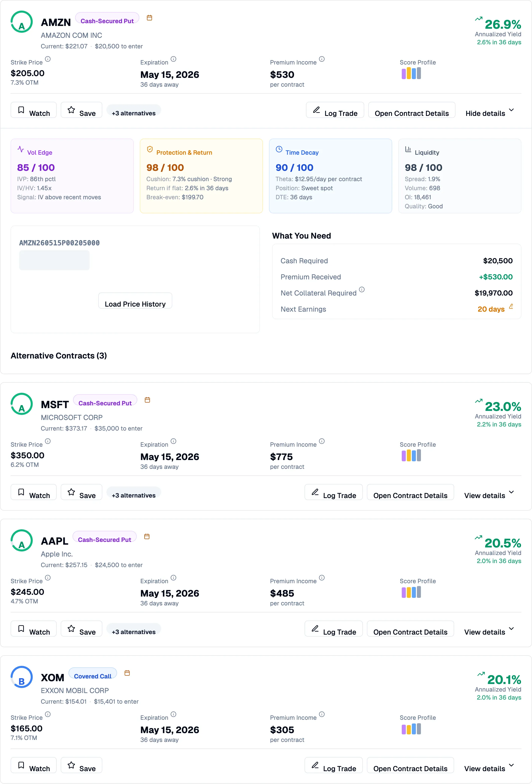Click the calendar icon beside MSFT Cash-Secured Put
This screenshot has width=532, height=784.
tap(147, 400)
